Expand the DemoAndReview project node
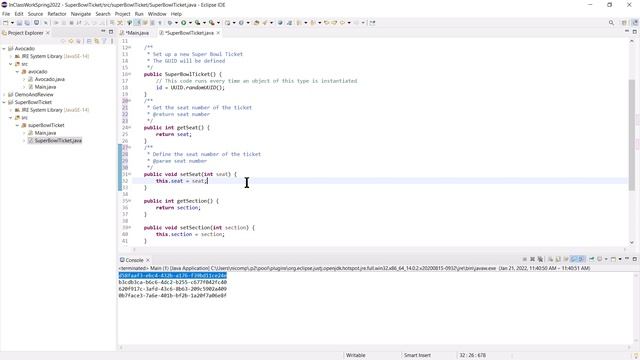Viewport: 640px width, 360px height. coord(4,95)
